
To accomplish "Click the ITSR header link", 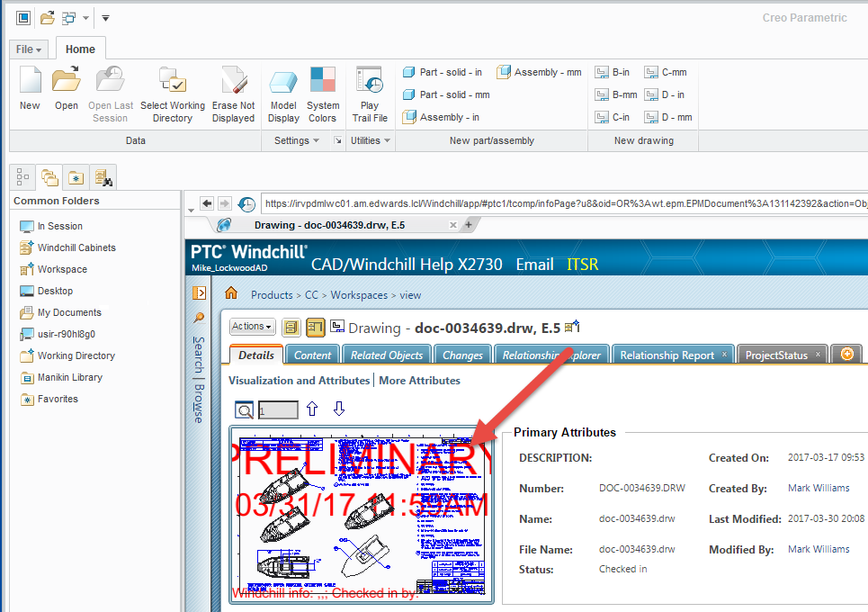I will click(582, 265).
